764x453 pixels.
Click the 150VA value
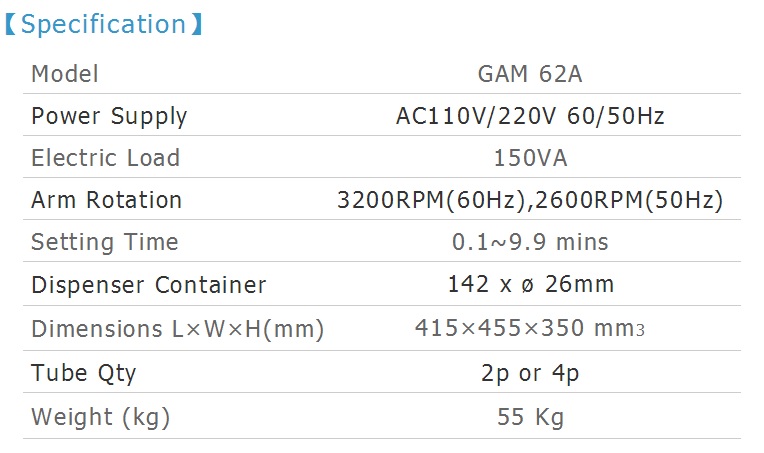point(531,158)
